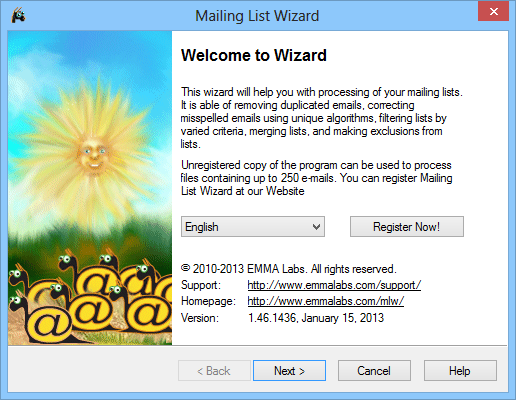Click the Support: label
This screenshot has height=400, width=516.
coord(201,285)
